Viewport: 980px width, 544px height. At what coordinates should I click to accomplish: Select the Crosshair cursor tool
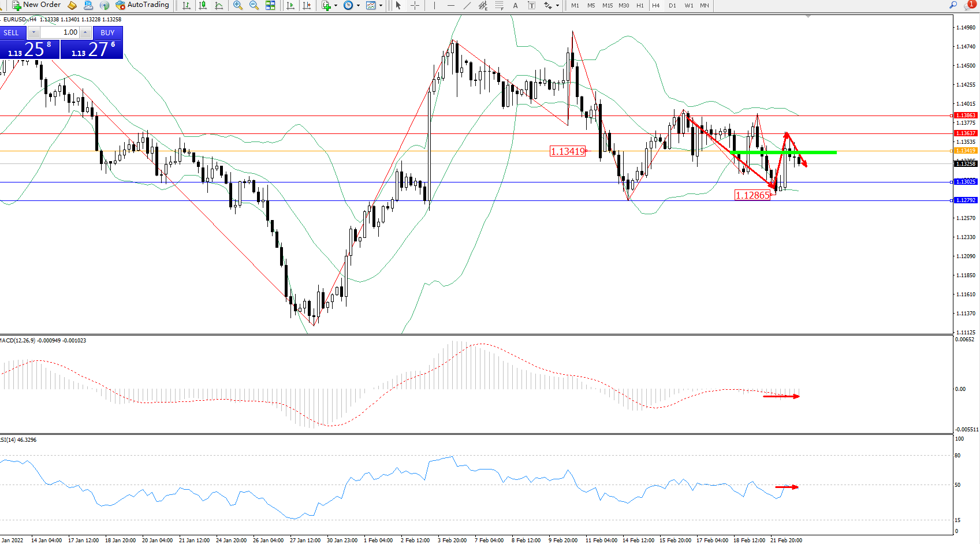[415, 5]
